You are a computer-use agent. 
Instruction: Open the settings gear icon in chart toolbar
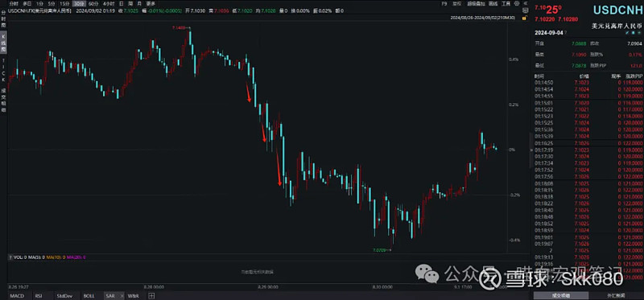coord(517,3)
